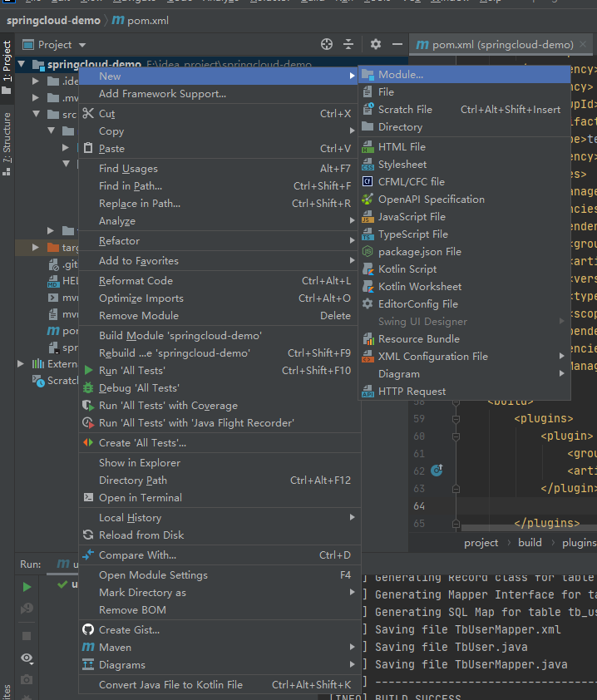The width and height of the screenshot is (597, 700).
Task: Choose Add Framework Support
Action: tap(220, 94)
